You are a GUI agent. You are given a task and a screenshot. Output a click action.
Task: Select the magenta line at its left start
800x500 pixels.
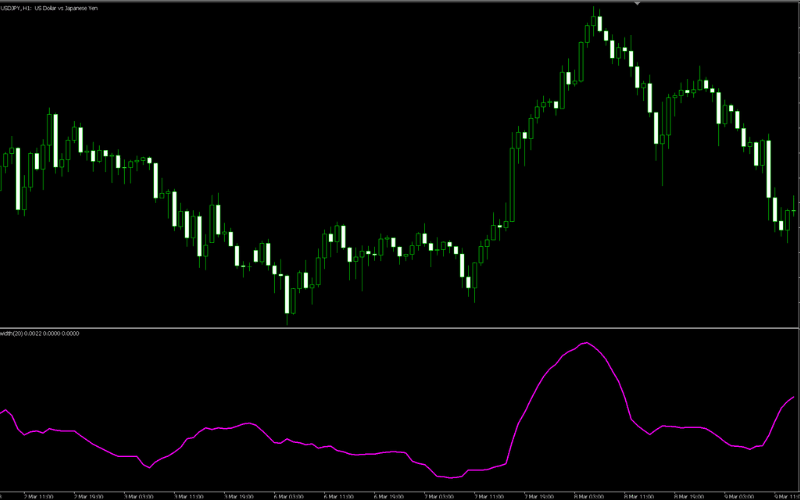click(x=3, y=410)
